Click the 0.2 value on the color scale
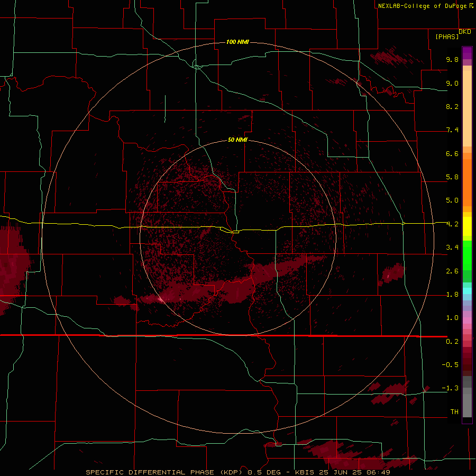 [x=452, y=342]
